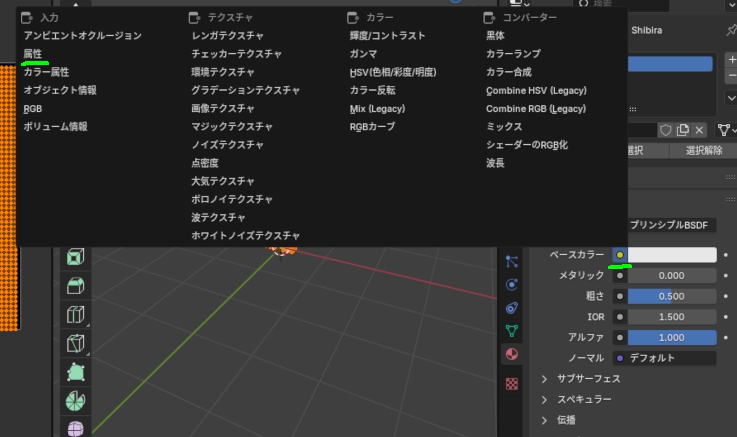
Task: Open the Material properties tab icon
Action: coord(511,354)
